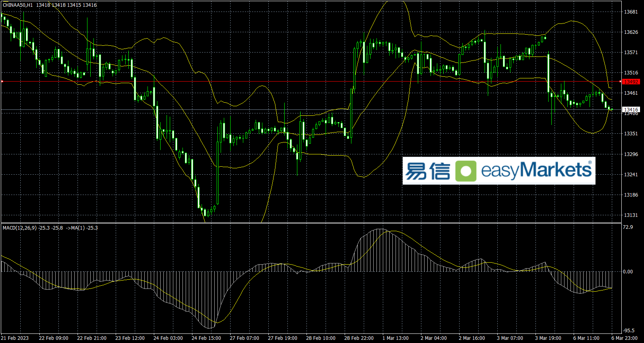Screen dimensions: 644x343
Task: Click the 24 Feb 03:00 time label
Action: click(168, 338)
